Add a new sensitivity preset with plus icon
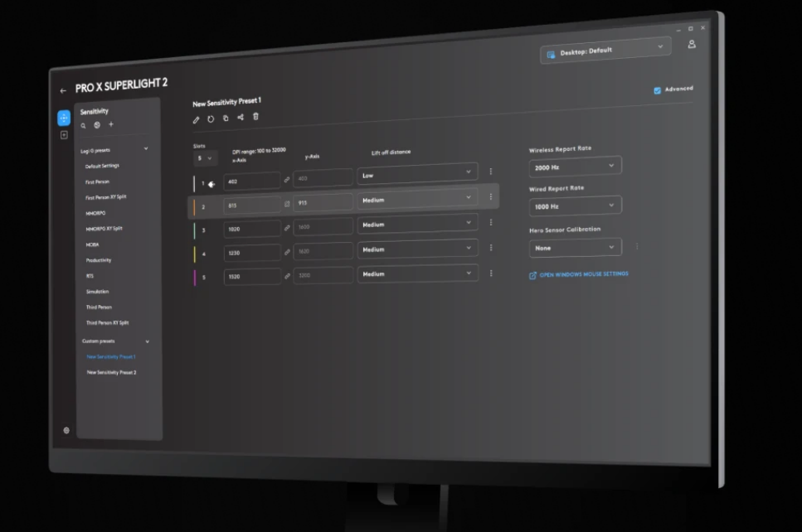 tap(111, 124)
